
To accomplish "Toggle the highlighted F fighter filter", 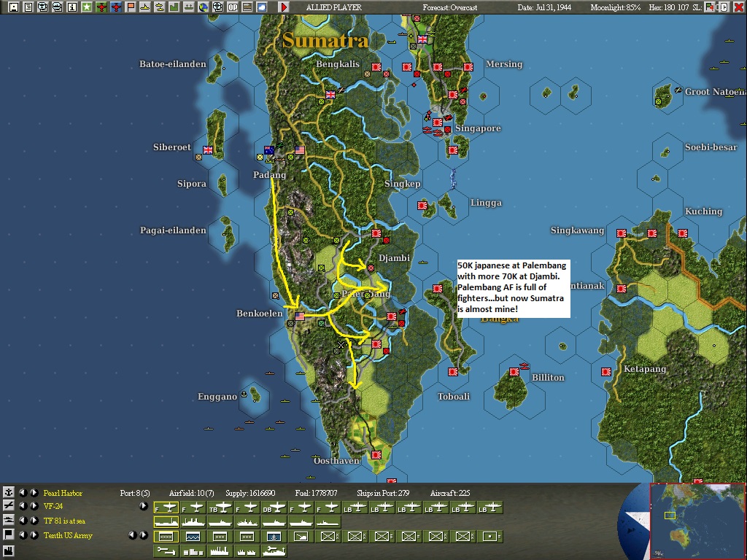I will pos(166,508).
